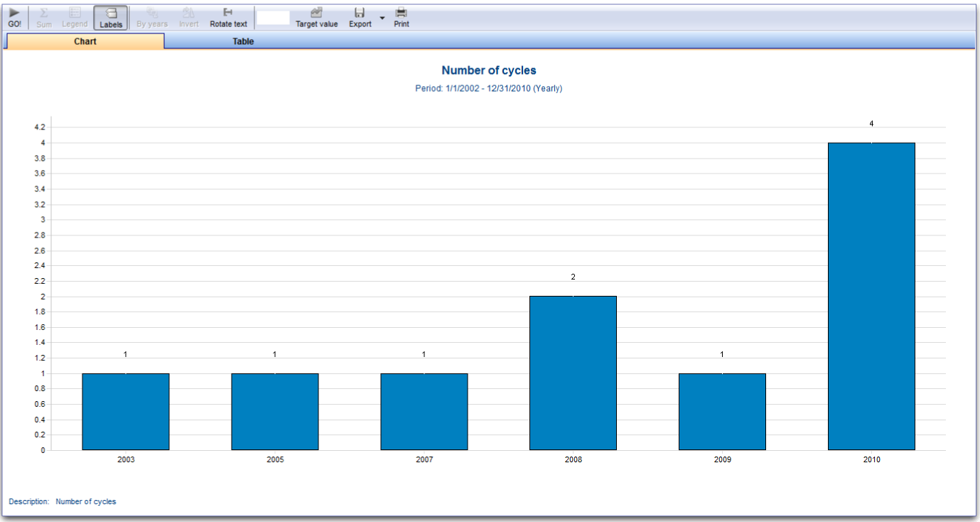This screenshot has width=980, height=522.
Task: Run the report with the GO! button
Action: (14, 18)
